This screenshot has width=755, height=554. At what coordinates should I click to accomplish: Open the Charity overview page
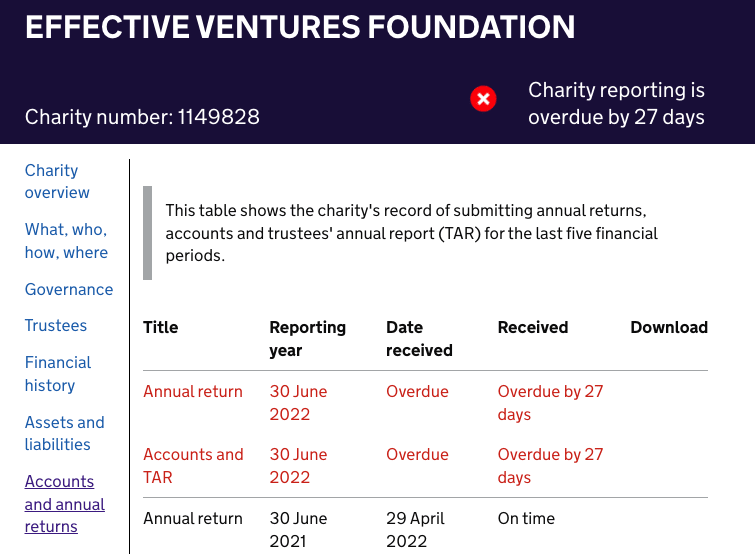[x=57, y=182]
